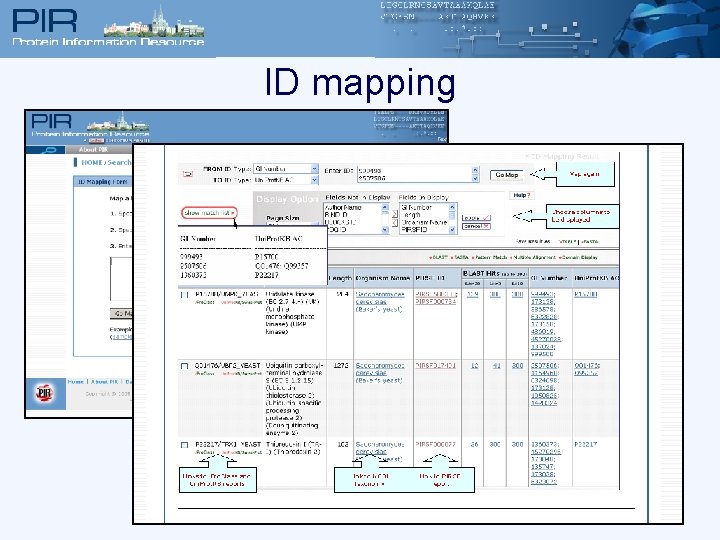The image size is (720, 540).
Task: Check the box for the P22217 TRX1_YEAST row
Action: coord(185,445)
